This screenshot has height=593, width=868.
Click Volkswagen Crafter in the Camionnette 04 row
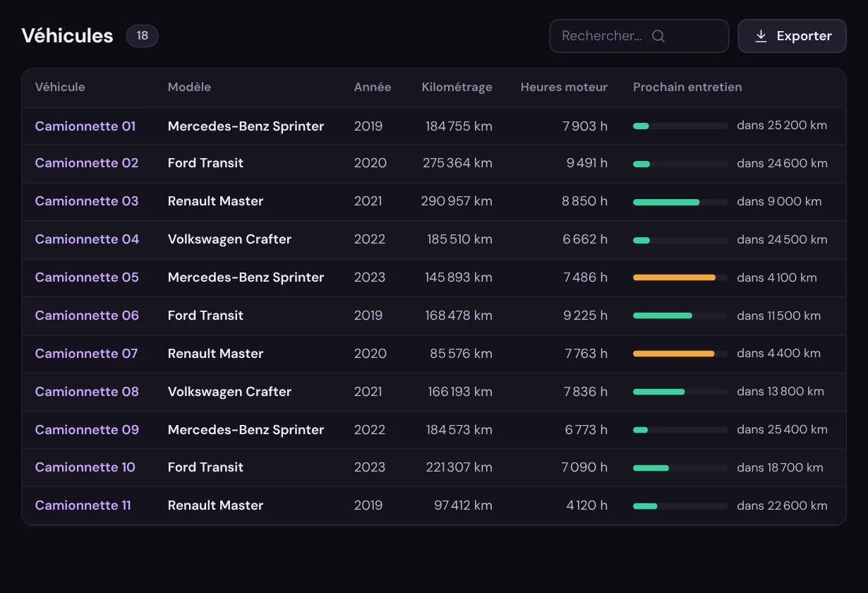click(x=229, y=239)
